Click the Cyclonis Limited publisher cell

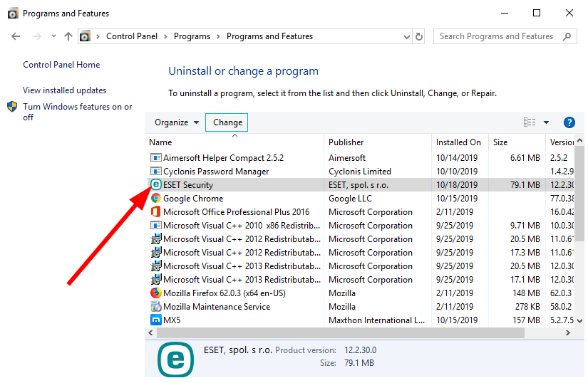coord(360,172)
